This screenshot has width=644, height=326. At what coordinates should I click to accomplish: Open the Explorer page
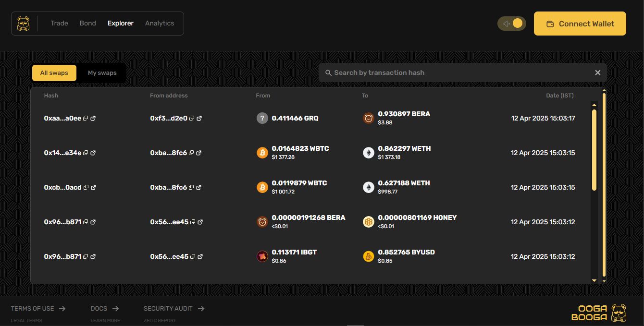click(x=121, y=23)
